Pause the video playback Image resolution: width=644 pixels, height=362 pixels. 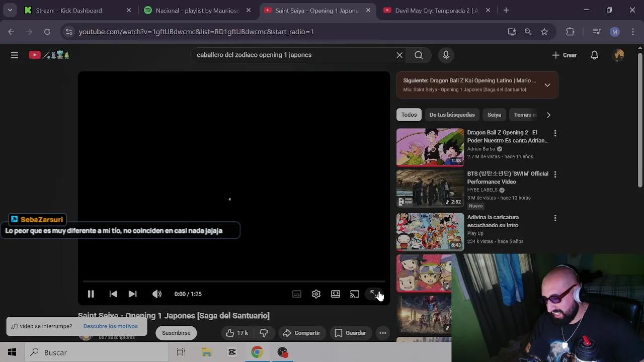click(91, 294)
